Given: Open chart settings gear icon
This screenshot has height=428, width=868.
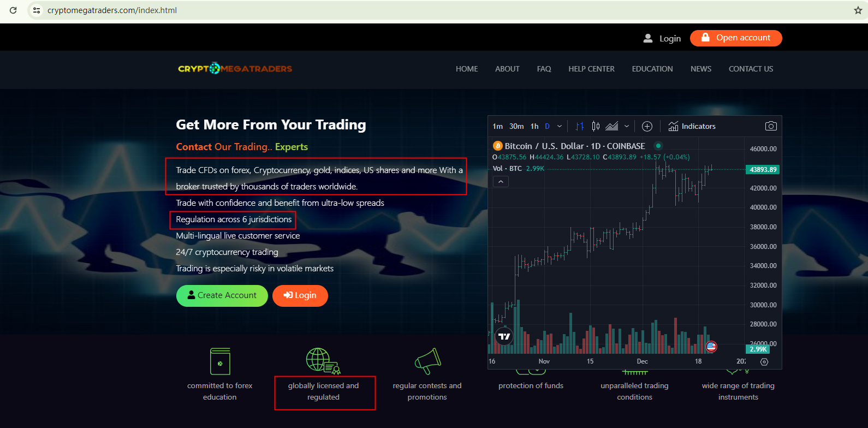Looking at the screenshot, I should tap(764, 361).
